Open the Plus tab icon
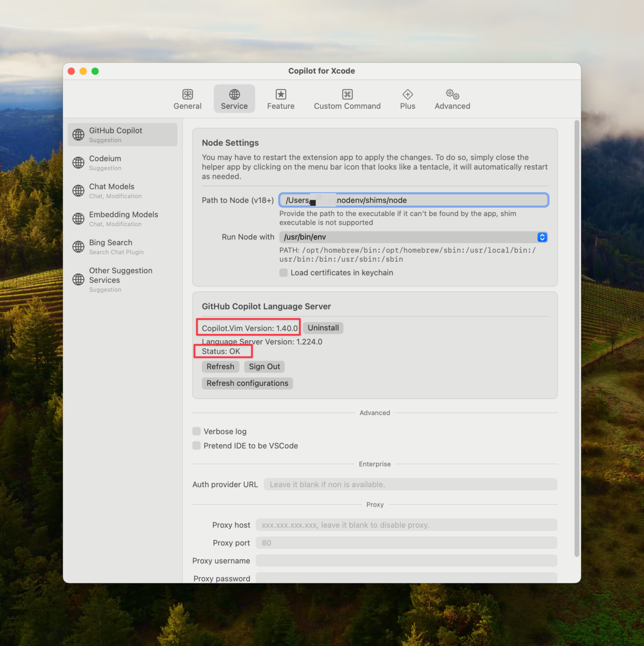Screen dimensions: 644x646 point(408,94)
